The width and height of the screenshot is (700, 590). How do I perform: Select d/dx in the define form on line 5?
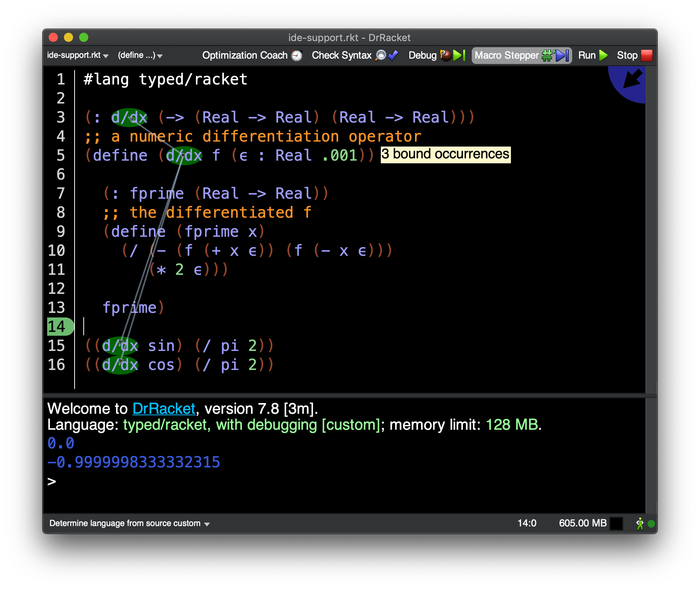point(184,155)
